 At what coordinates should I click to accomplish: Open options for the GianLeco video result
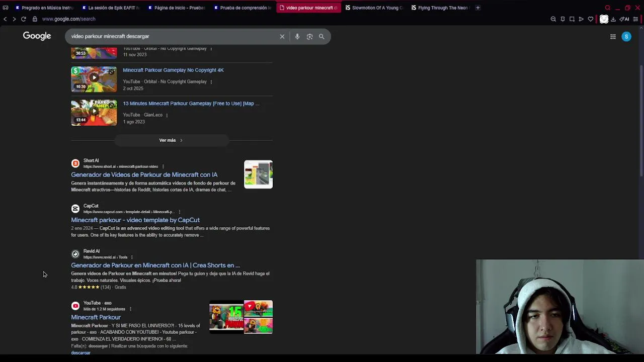(167, 115)
